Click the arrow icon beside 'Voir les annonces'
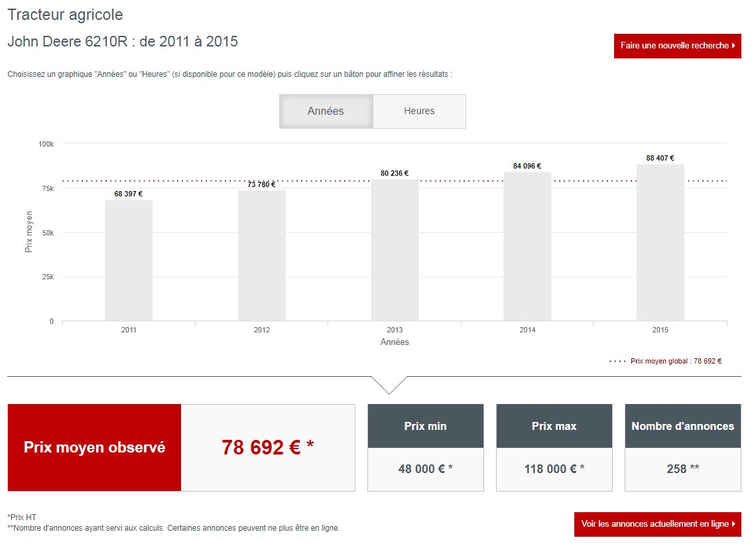This screenshot has width=756, height=550. (735, 523)
